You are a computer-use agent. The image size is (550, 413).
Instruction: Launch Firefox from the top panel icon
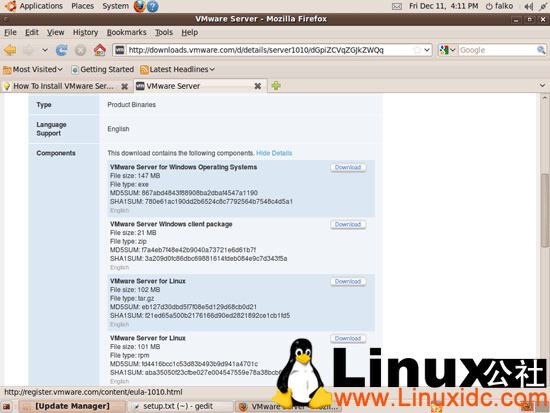[x=139, y=6]
